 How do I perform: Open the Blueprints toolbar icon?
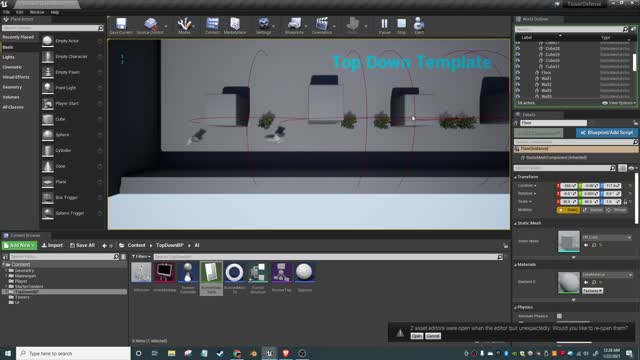pyautogui.click(x=294, y=26)
